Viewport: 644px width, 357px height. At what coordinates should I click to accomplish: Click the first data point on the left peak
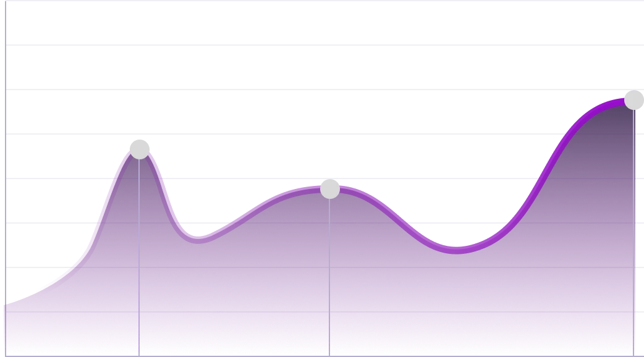pyautogui.click(x=139, y=148)
